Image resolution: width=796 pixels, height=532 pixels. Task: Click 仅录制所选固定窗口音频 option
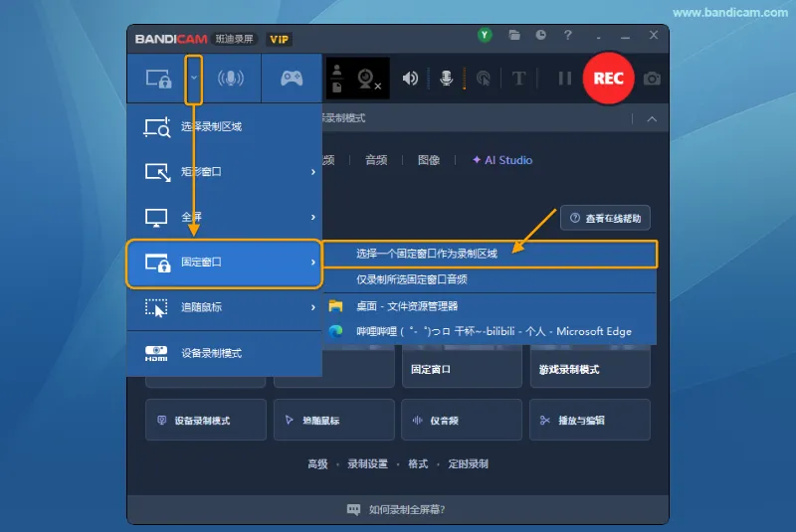490,279
